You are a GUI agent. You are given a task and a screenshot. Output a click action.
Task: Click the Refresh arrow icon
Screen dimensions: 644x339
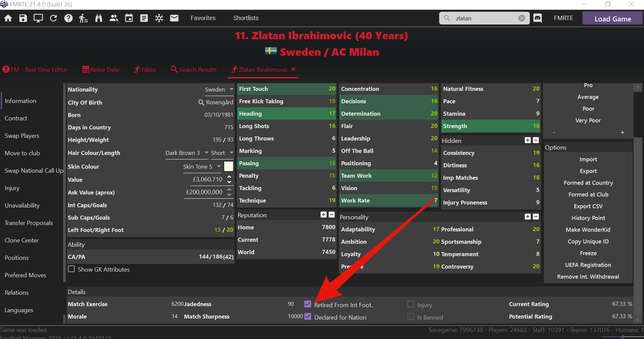pyautogui.click(x=53, y=18)
